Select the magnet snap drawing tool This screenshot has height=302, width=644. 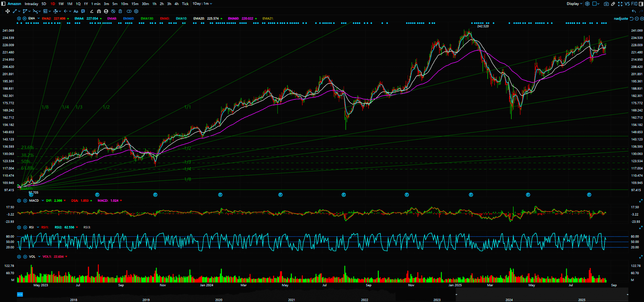[x=99, y=11]
